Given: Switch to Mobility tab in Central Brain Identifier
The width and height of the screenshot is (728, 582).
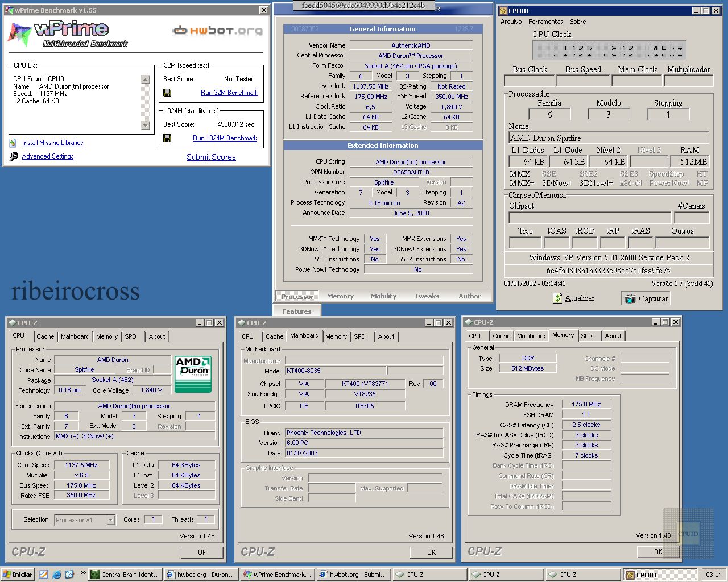Looking at the screenshot, I should tap(384, 296).
